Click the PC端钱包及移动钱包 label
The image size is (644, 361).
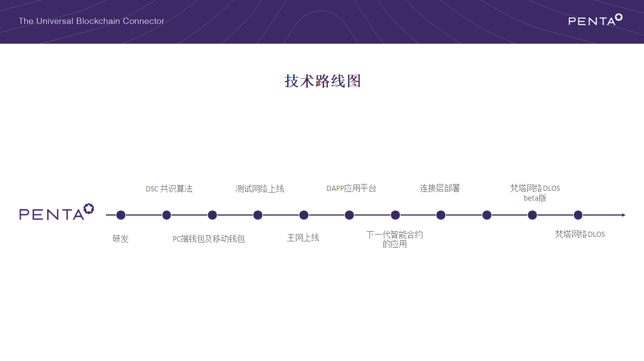[209, 239]
